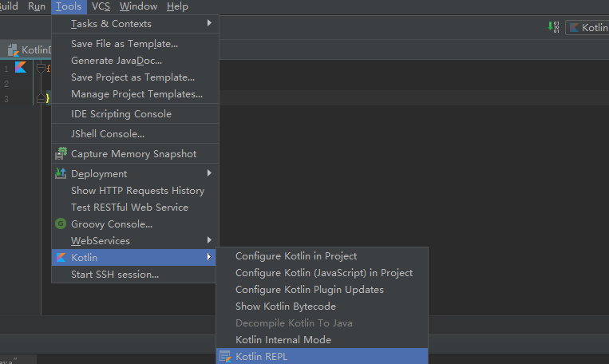
Task: Click the Kotlin REPL console icon
Action: (x=225, y=357)
